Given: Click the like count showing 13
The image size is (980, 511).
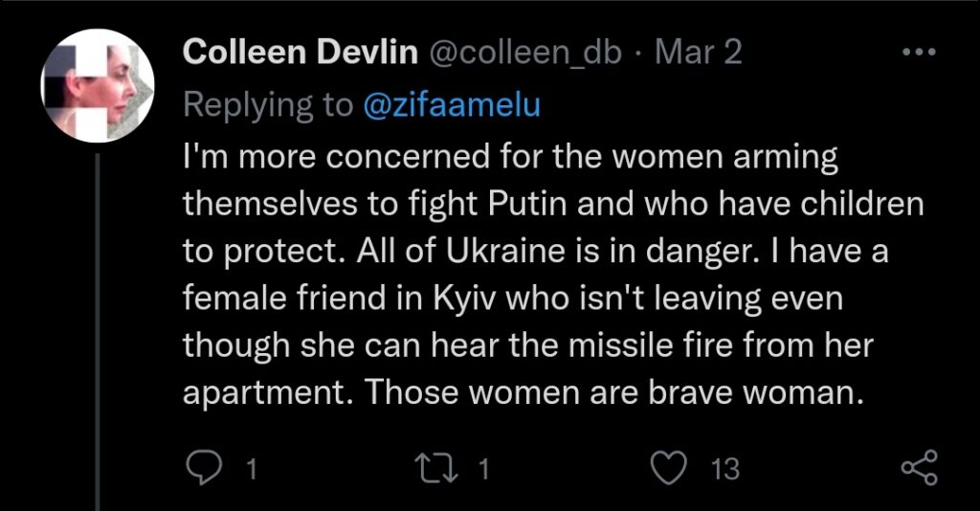Looking at the screenshot, I should pos(726,469).
